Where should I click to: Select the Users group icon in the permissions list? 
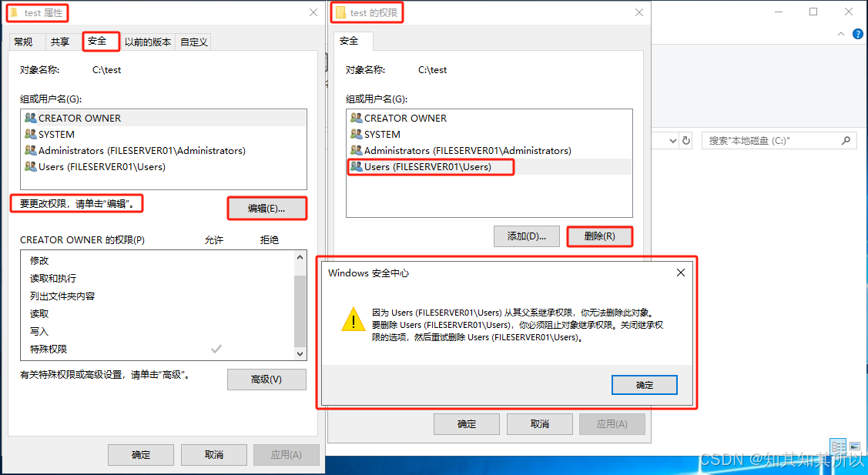(357, 166)
